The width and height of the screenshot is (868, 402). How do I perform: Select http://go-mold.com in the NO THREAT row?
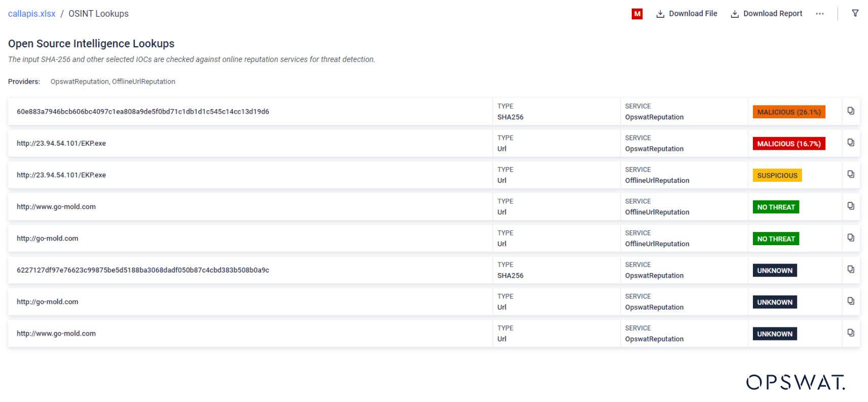point(48,239)
